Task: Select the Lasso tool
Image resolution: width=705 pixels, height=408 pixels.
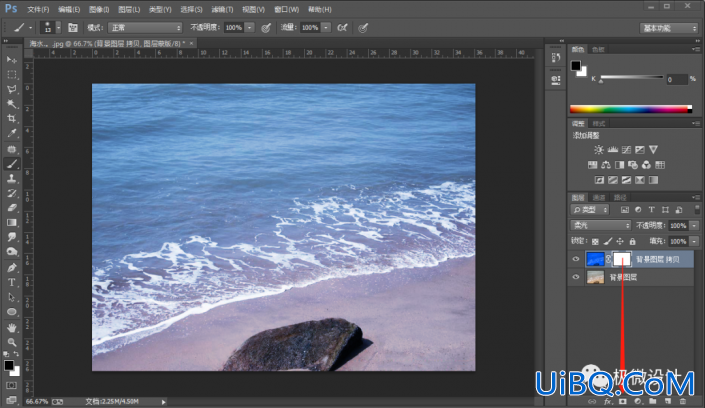Action: 12,89
